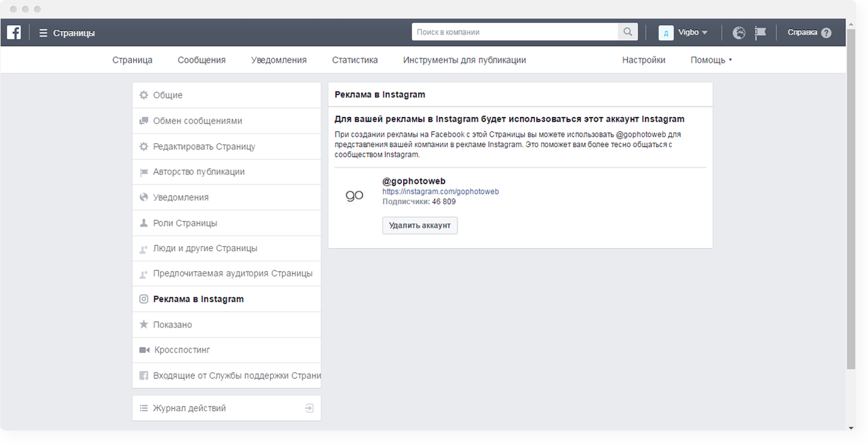Image resolution: width=868 pixels, height=446 pixels.
Task: Click the vertical scrollbar down arrow
Action: pos(851,428)
